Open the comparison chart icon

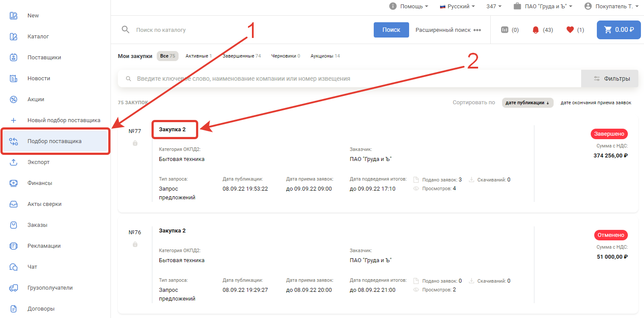(505, 30)
